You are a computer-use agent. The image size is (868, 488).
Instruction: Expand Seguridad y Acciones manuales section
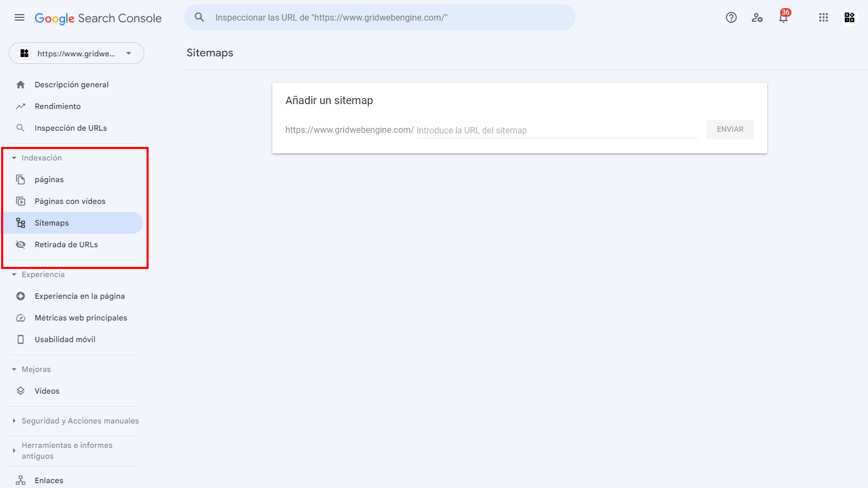coord(75,421)
